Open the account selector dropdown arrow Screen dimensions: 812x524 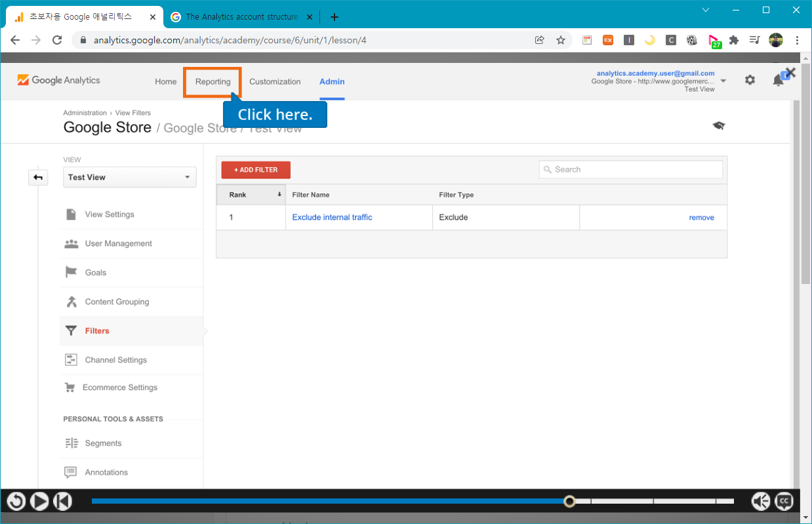coord(723,81)
